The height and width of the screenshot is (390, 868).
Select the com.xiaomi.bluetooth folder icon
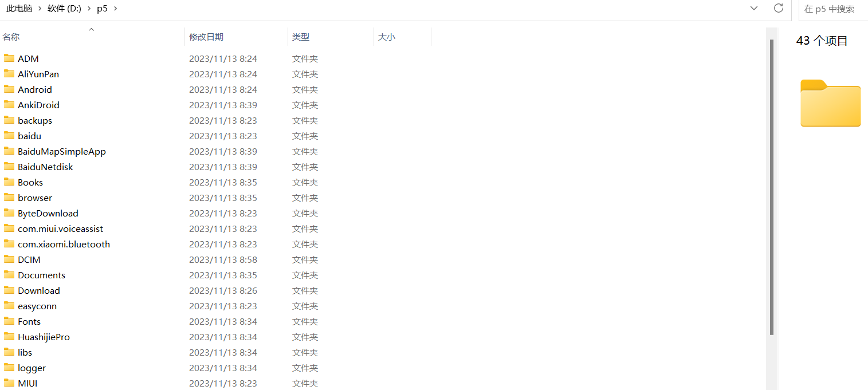pyautogui.click(x=9, y=244)
